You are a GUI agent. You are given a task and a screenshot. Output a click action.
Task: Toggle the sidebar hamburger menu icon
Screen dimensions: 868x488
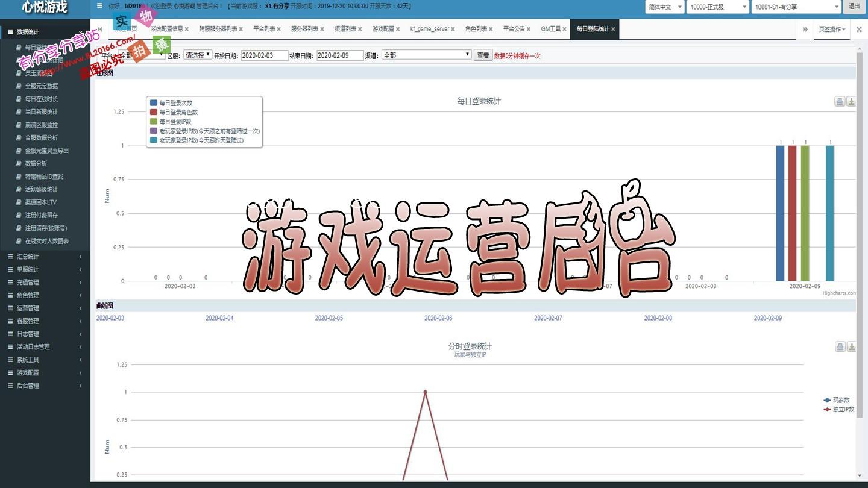pos(99,6)
